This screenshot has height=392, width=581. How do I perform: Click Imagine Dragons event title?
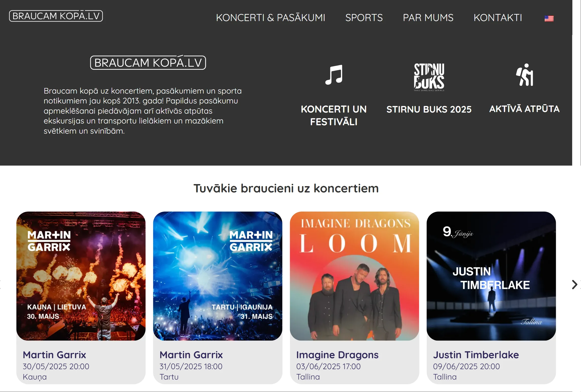(337, 355)
